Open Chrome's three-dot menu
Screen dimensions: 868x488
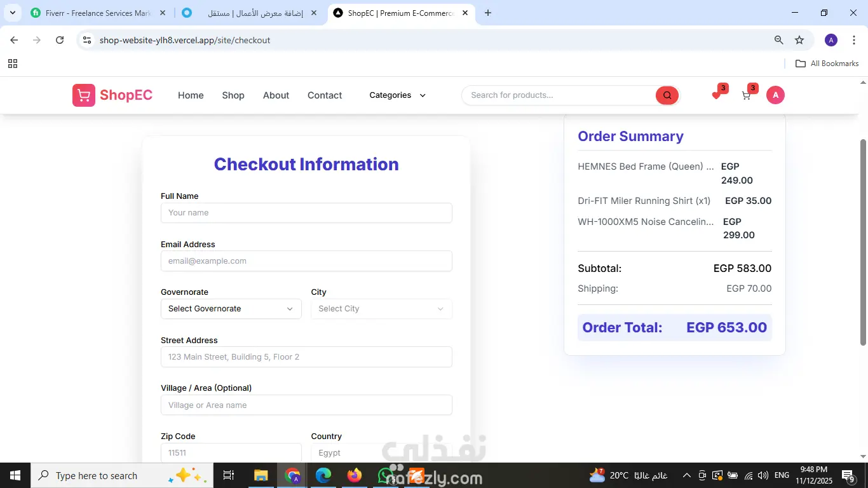pyautogui.click(x=854, y=40)
